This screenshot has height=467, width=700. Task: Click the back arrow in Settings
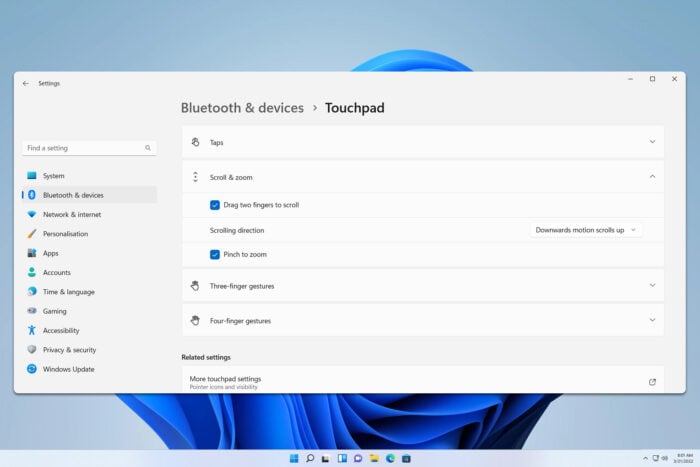tap(25, 83)
